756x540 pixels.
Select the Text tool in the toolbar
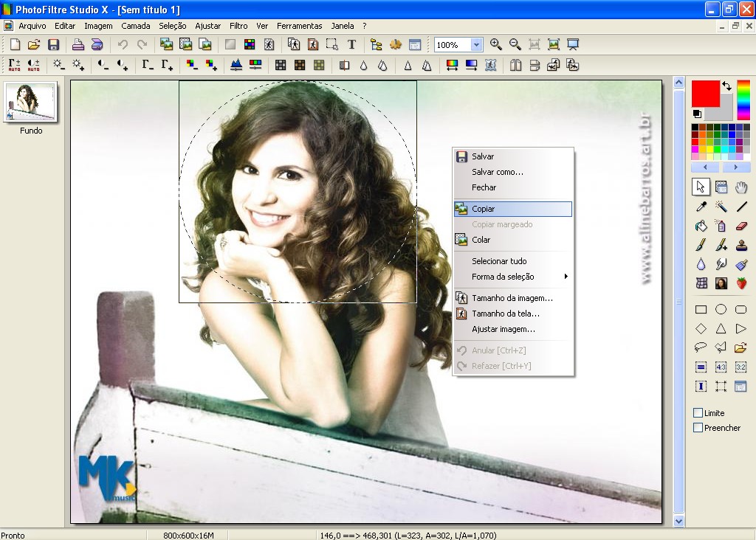coord(352,44)
